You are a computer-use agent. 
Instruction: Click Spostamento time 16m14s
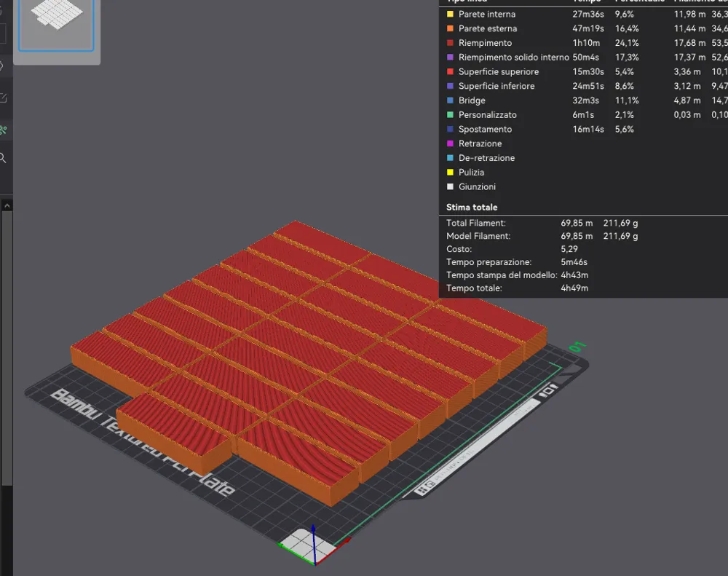587,129
